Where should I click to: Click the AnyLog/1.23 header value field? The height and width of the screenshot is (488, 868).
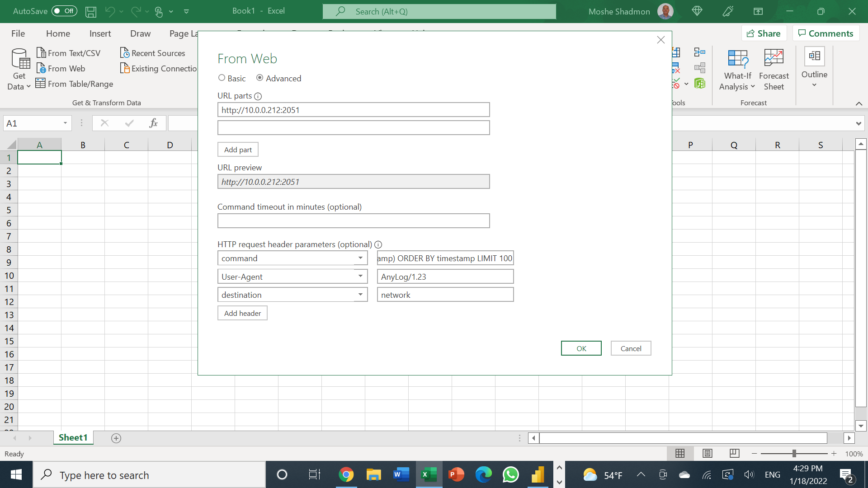point(445,277)
